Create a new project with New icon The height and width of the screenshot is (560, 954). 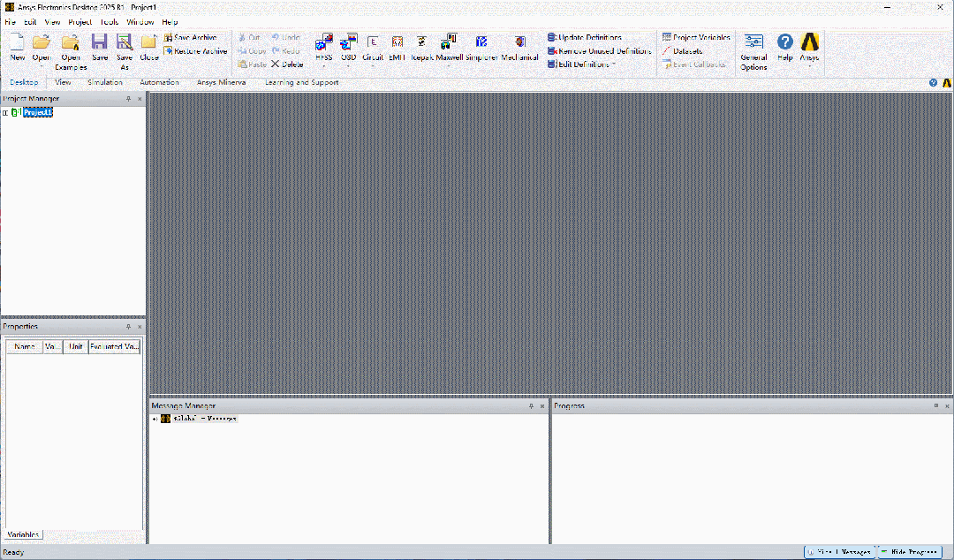coord(17,42)
